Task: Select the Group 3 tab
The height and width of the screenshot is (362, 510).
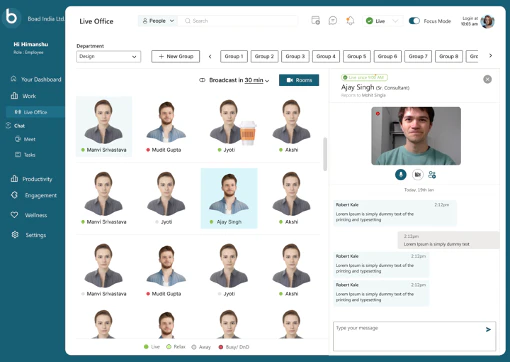Action: tap(295, 56)
